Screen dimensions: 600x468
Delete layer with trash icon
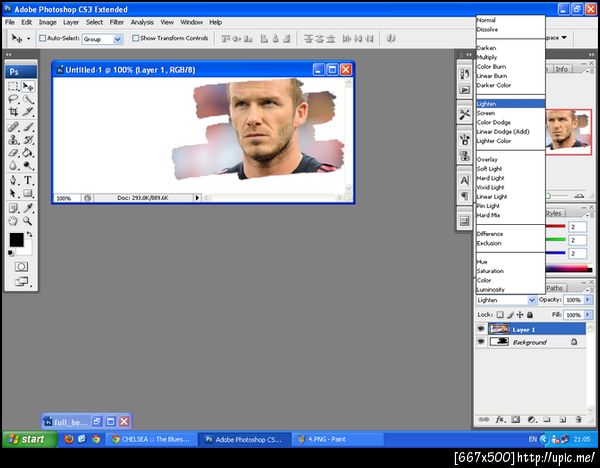point(579,420)
